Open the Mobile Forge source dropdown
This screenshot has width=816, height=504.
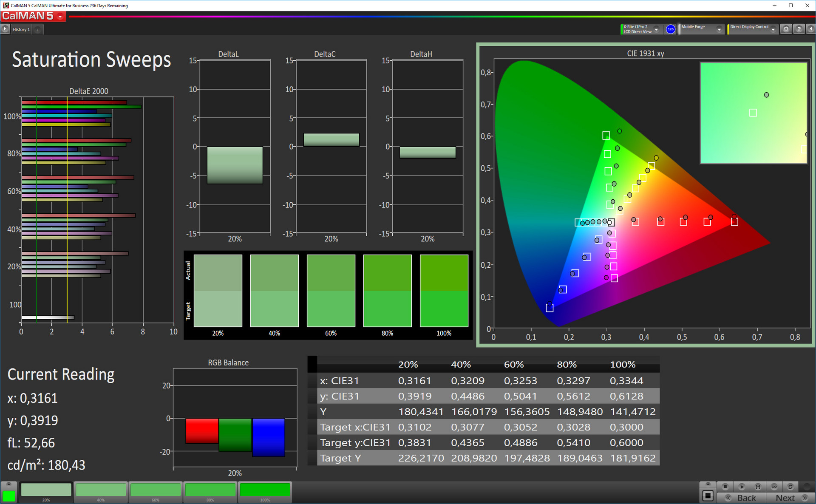[x=719, y=29]
